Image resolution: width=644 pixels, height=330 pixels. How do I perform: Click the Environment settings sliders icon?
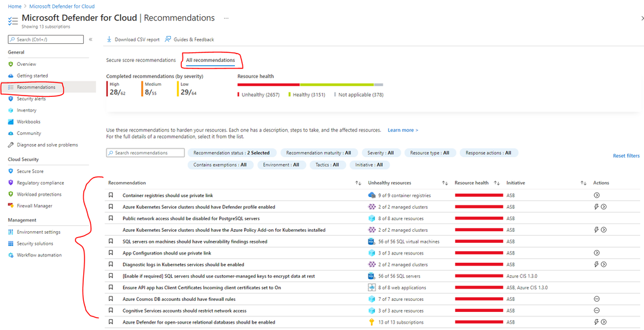11,232
